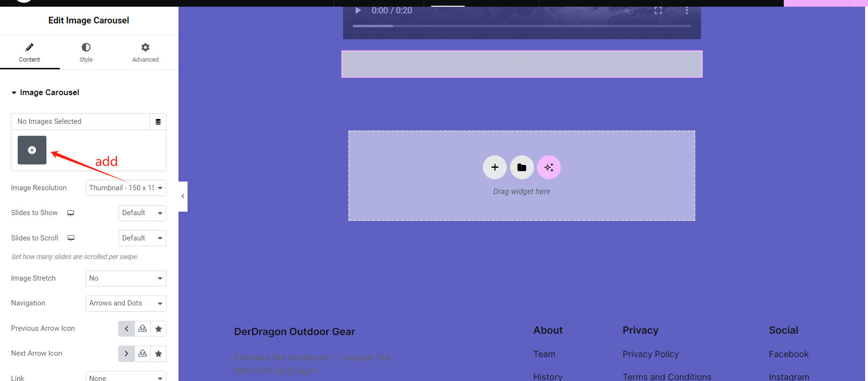The height and width of the screenshot is (381, 868).
Task: Click the AI sparkle build button
Action: (x=549, y=167)
